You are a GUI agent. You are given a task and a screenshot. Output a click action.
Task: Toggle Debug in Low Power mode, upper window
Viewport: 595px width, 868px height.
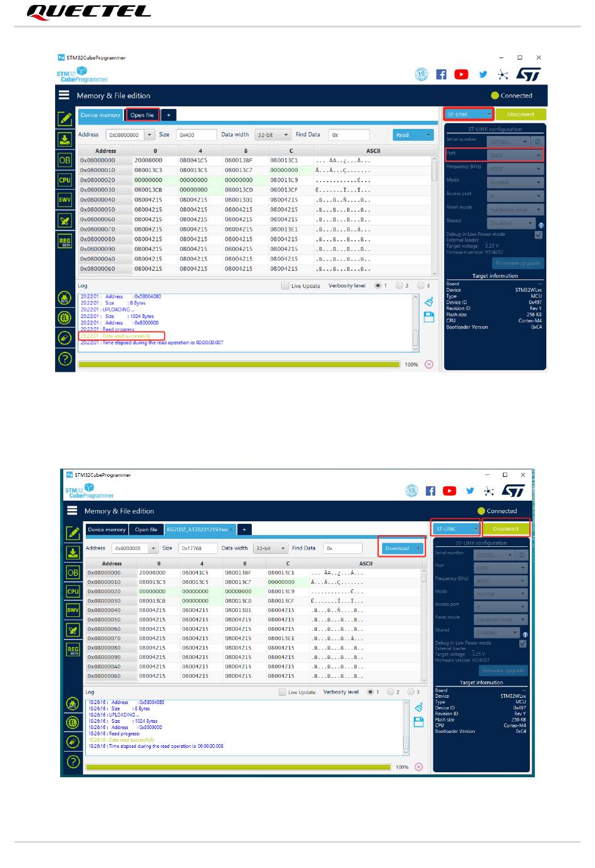click(538, 235)
